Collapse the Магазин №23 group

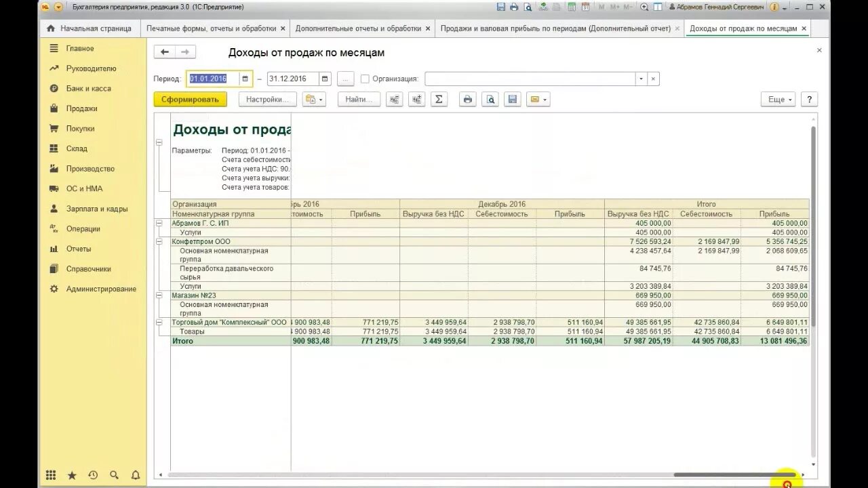click(x=159, y=296)
